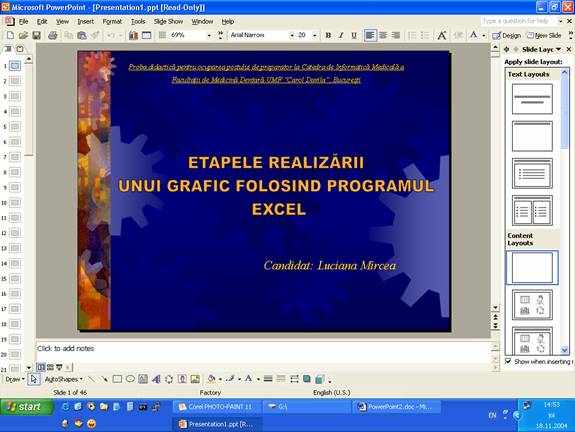Screen dimensions: 575x432
Task: Toggle Underline formatting
Action: (x=354, y=35)
